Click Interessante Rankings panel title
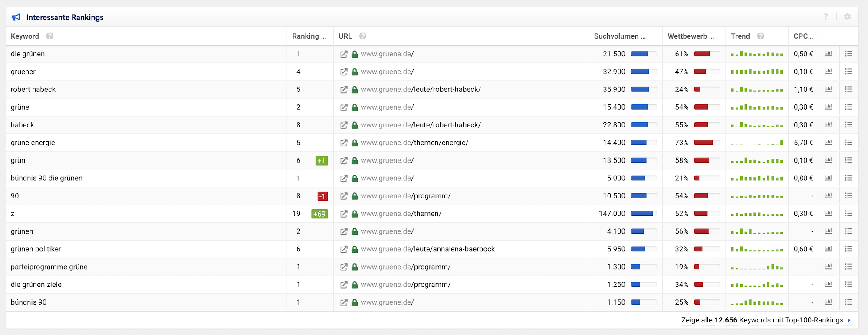 coord(65,17)
